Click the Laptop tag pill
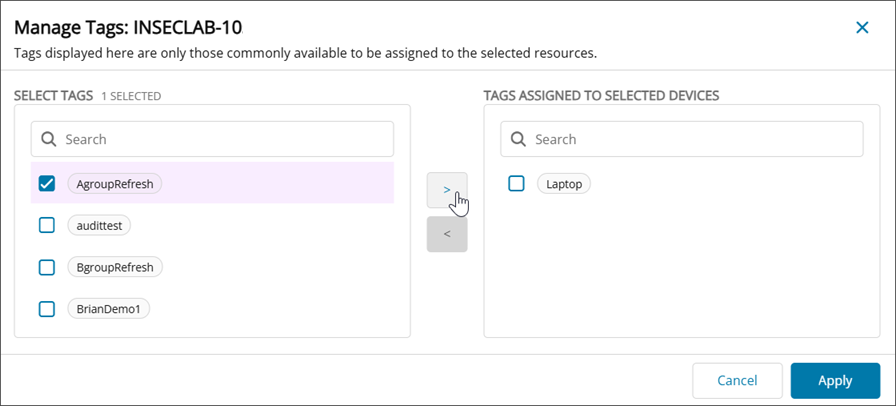The width and height of the screenshot is (896, 406). [x=564, y=184]
